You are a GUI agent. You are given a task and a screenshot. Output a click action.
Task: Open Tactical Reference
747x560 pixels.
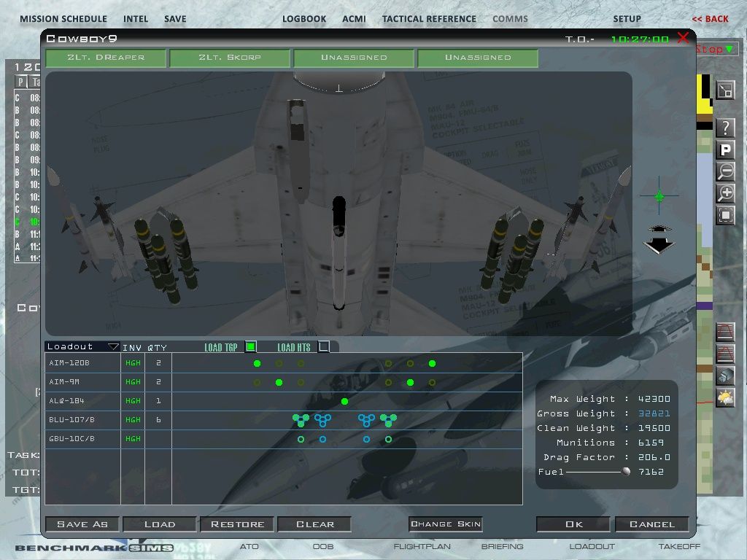tap(429, 19)
